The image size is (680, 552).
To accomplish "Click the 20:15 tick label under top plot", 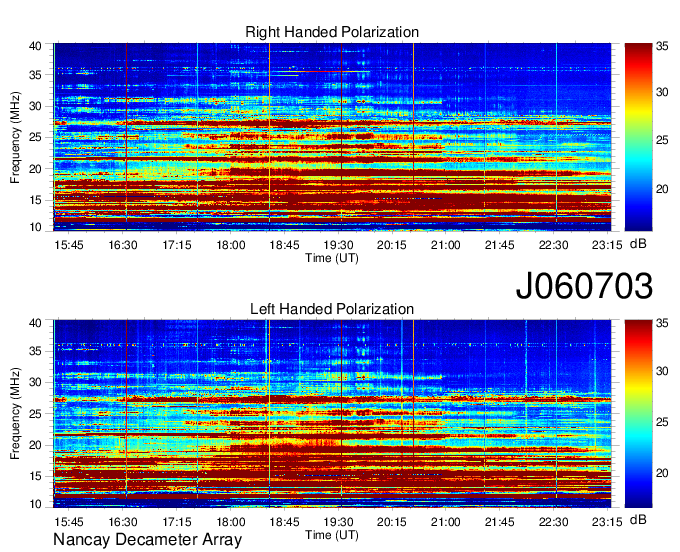I will point(392,245).
